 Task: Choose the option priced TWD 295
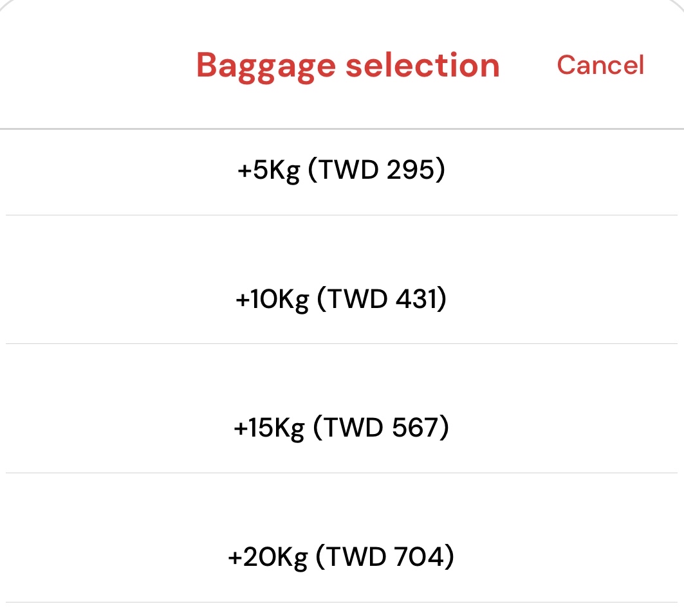point(341,172)
